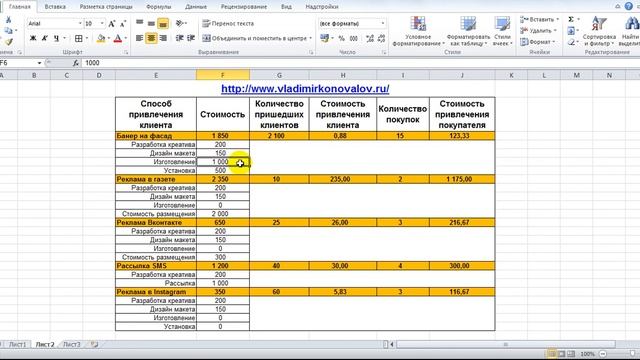
Task: Switch to the Вид ribbon tab
Action: (286, 7)
